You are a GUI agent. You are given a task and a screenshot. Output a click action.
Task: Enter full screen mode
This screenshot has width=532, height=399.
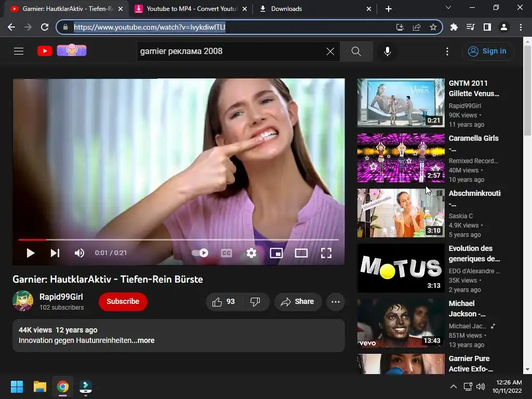click(x=326, y=253)
